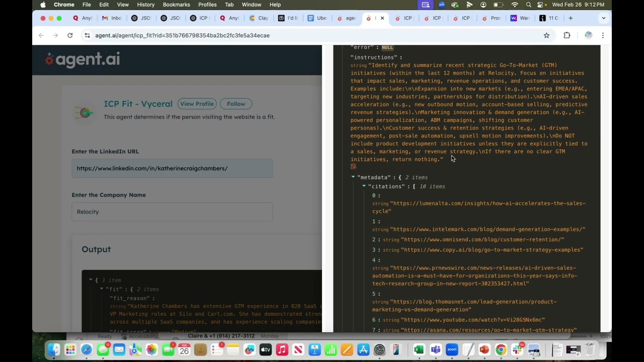The width and height of the screenshot is (644, 362).
Task: Open App Store in the dock
Action: (x=363, y=349)
